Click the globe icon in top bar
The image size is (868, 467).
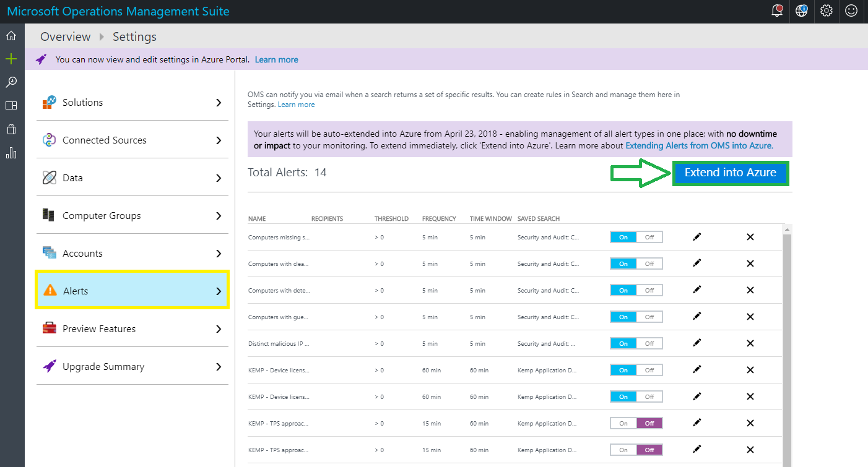click(802, 11)
